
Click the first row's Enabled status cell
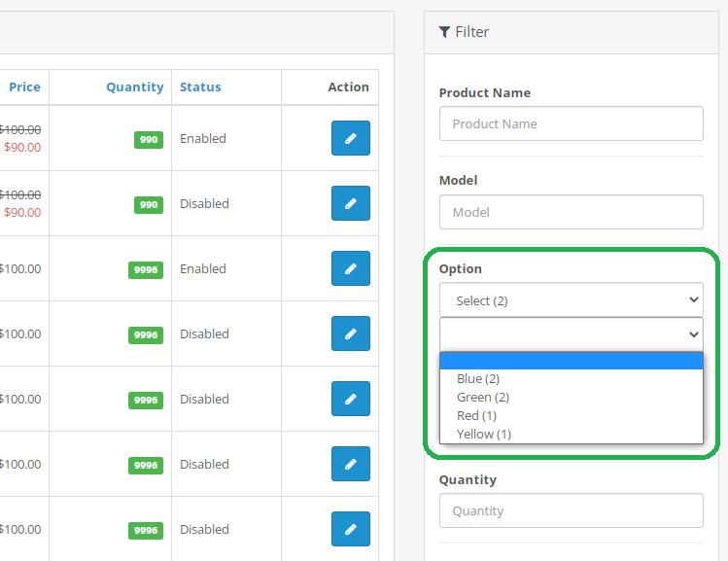[x=203, y=138]
